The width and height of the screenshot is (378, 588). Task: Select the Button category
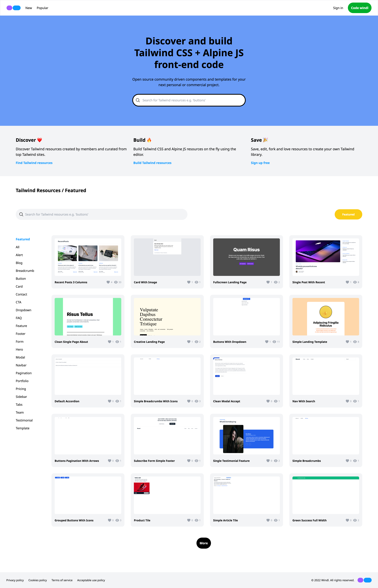click(x=21, y=279)
